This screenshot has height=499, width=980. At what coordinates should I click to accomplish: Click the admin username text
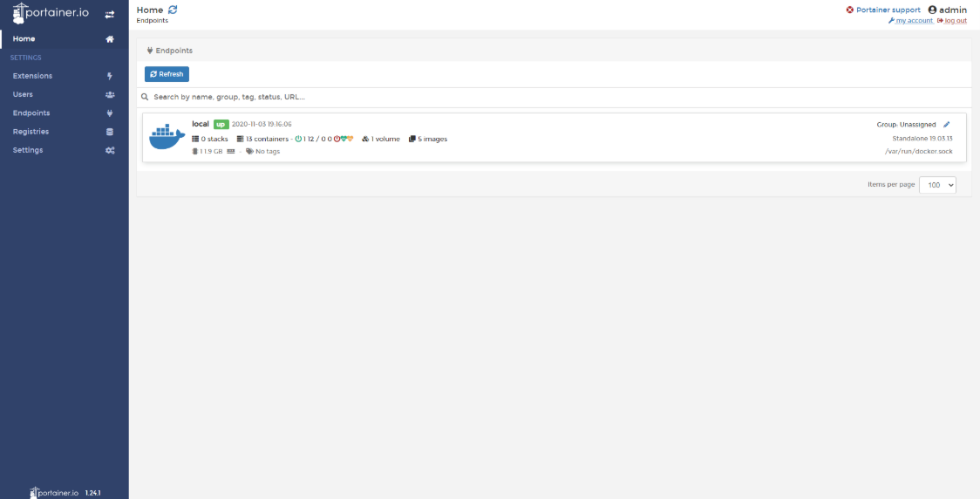coord(953,10)
